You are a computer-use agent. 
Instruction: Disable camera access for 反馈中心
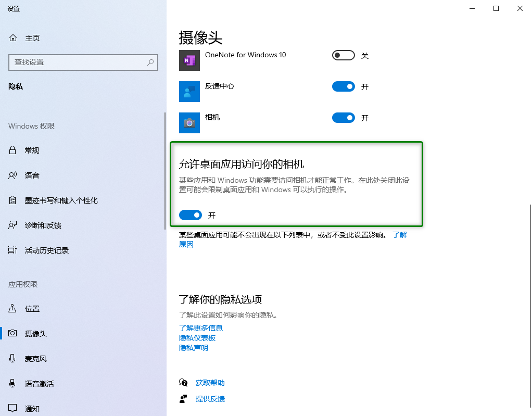(344, 86)
